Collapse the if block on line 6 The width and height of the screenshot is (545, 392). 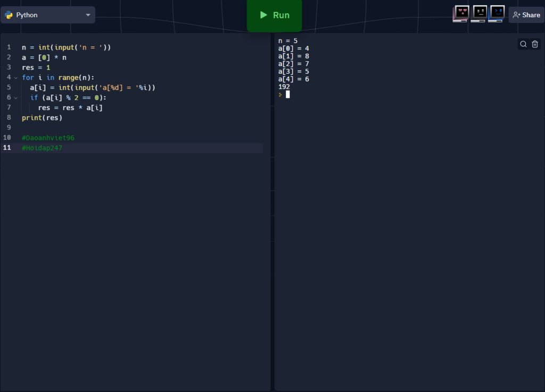(x=16, y=98)
